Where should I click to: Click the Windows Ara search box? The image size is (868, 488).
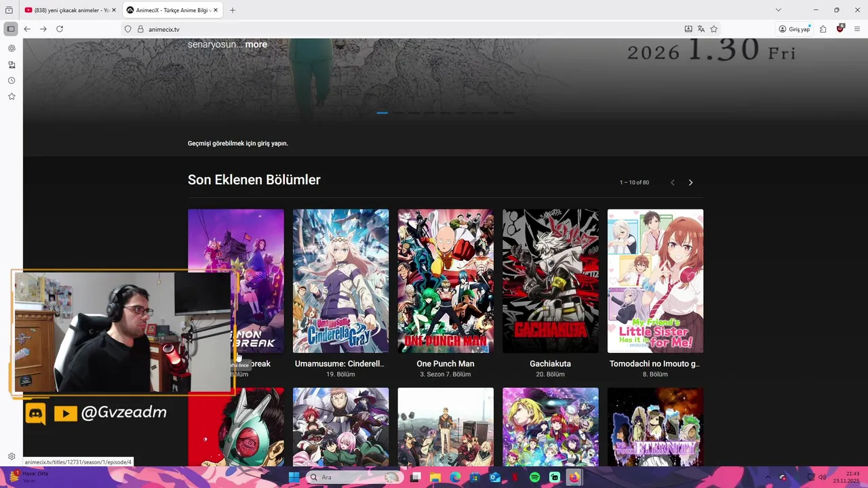point(354,477)
